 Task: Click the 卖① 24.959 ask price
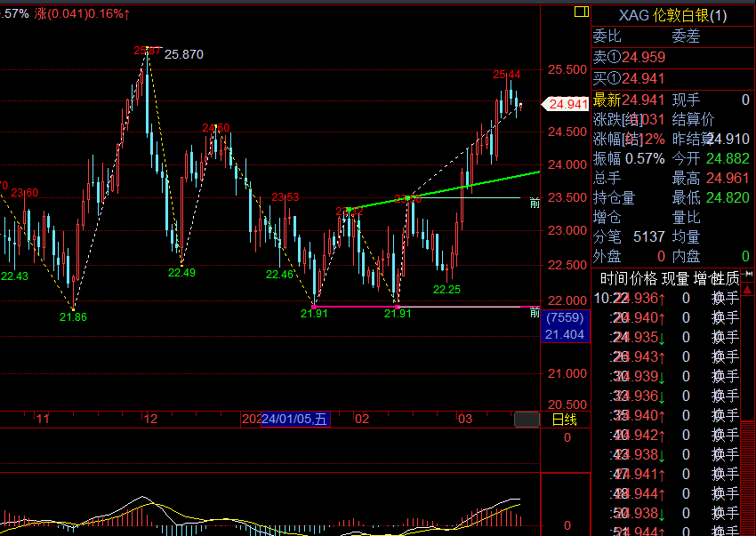(630, 58)
